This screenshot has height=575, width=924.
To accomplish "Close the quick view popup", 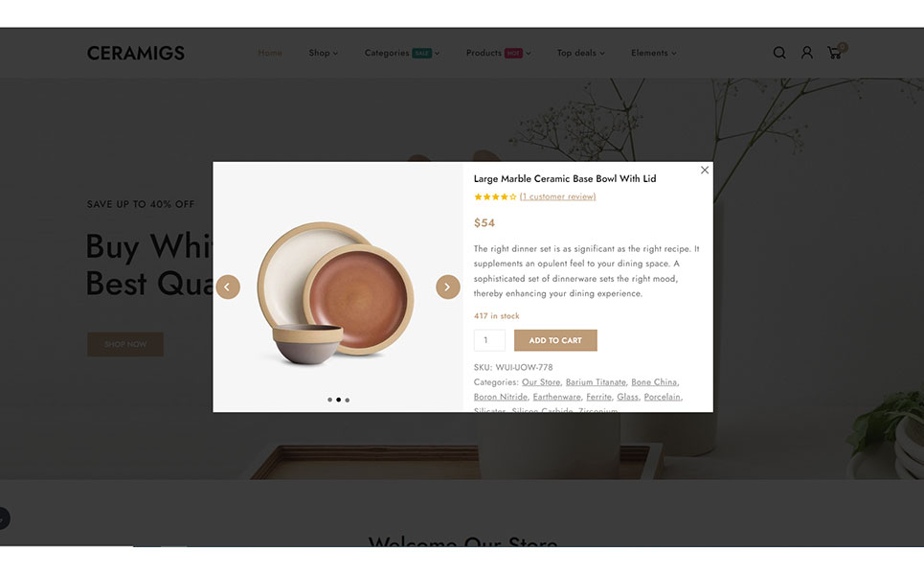I will (704, 171).
